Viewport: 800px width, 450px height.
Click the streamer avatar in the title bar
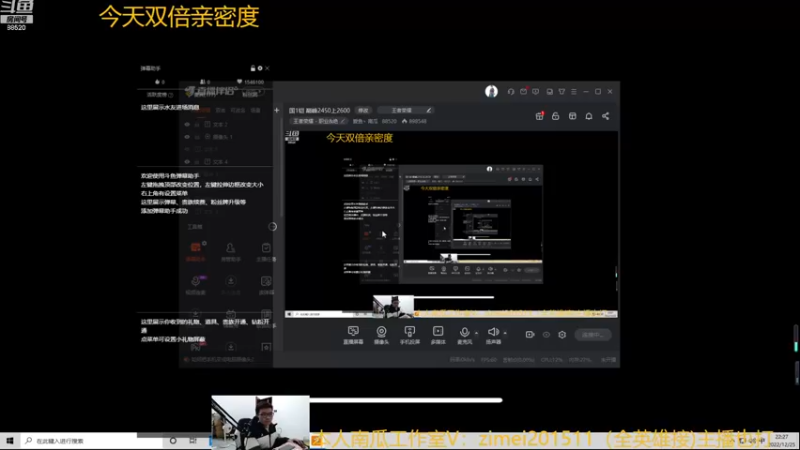pyautogui.click(x=491, y=91)
